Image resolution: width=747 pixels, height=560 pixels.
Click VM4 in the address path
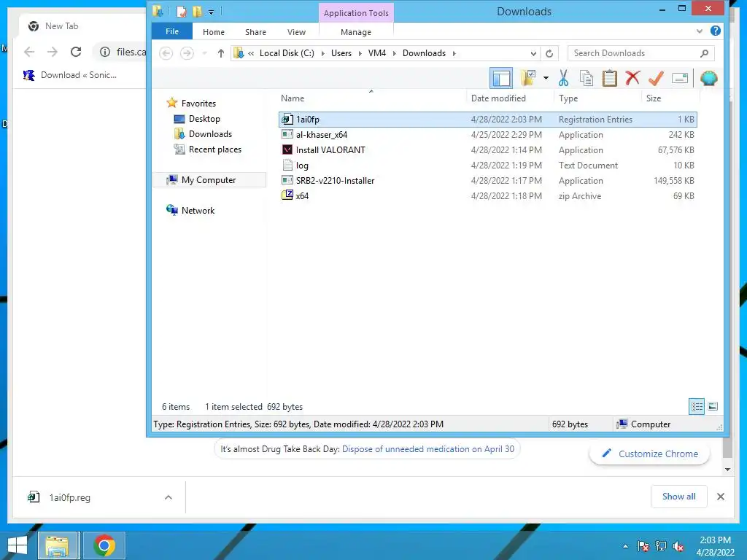point(377,52)
